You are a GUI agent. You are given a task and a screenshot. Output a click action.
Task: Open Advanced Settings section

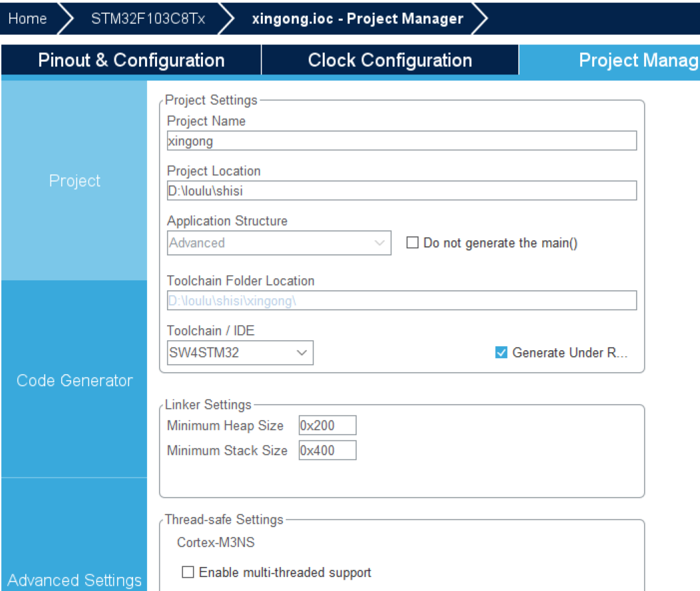click(x=74, y=580)
